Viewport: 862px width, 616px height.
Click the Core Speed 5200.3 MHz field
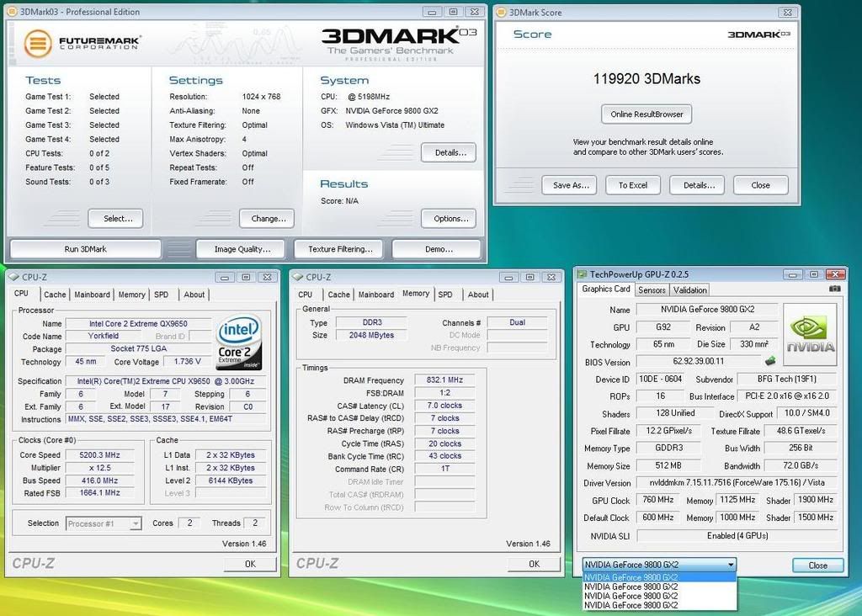pyautogui.click(x=99, y=455)
